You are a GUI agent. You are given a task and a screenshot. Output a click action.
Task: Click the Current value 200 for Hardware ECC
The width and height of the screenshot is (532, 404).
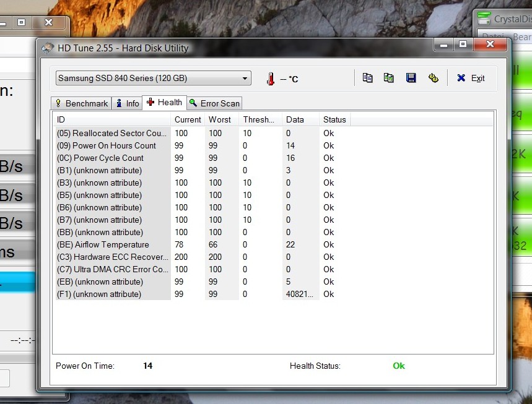pyautogui.click(x=181, y=257)
